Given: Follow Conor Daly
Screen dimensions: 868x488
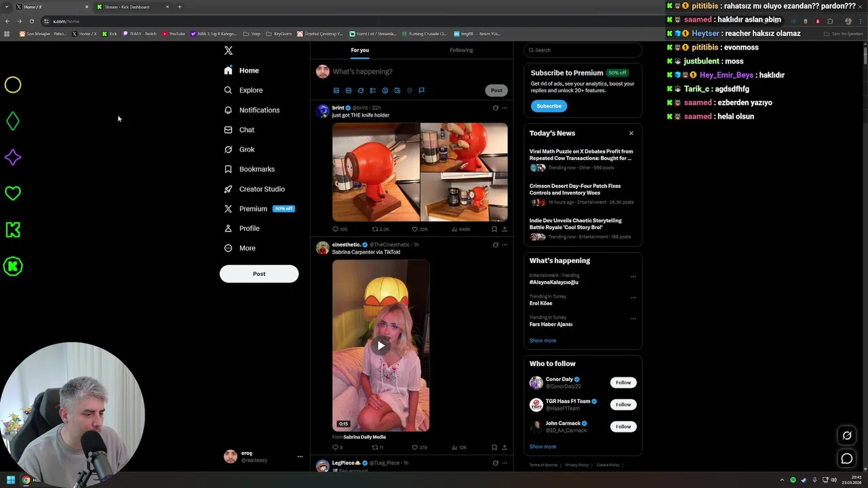Looking at the screenshot, I should click(x=623, y=382).
